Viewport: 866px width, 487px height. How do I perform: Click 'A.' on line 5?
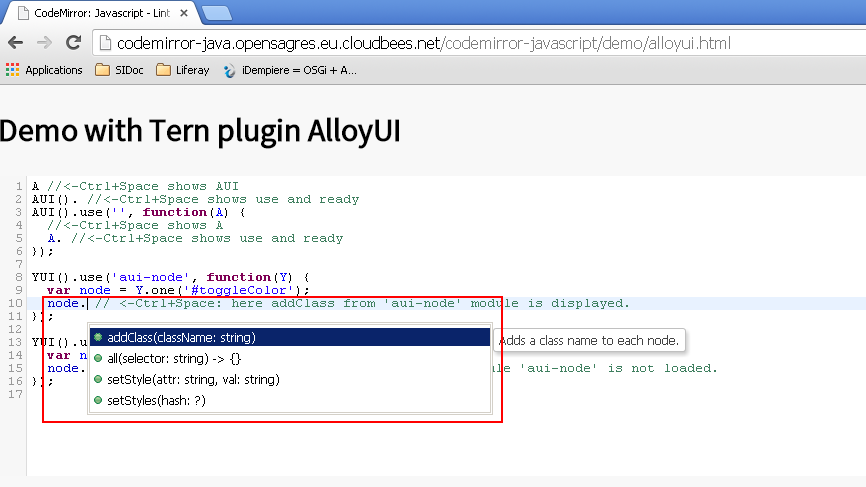pos(54,239)
